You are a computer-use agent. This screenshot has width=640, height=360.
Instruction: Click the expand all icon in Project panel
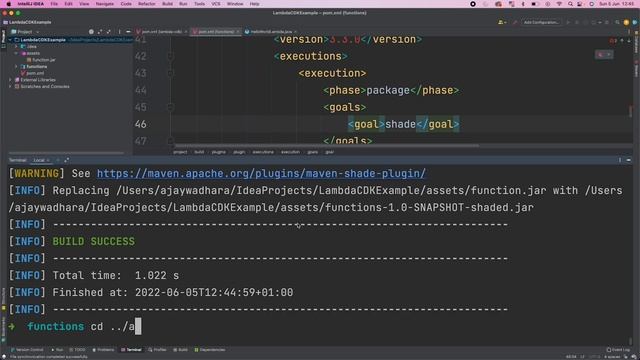click(x=100, y=31)
